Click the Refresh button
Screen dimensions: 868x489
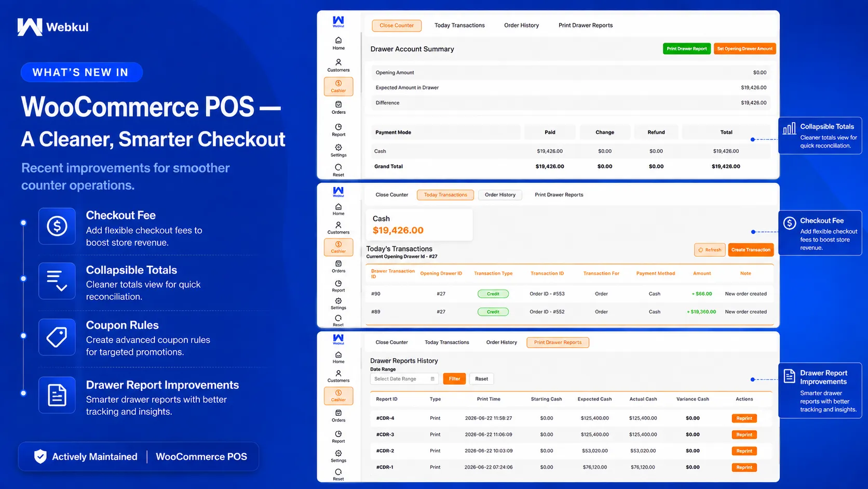pyautogui.click(x=710, y=250)
